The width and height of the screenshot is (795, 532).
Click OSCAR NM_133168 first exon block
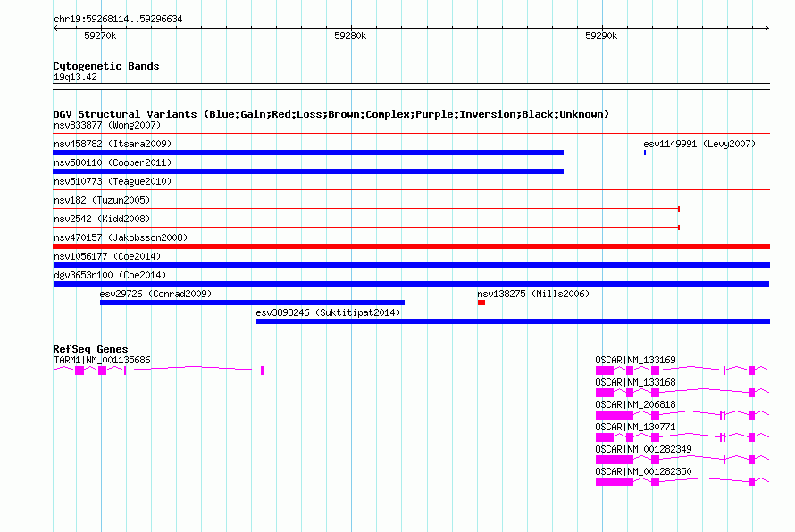(x=605, y=393)
